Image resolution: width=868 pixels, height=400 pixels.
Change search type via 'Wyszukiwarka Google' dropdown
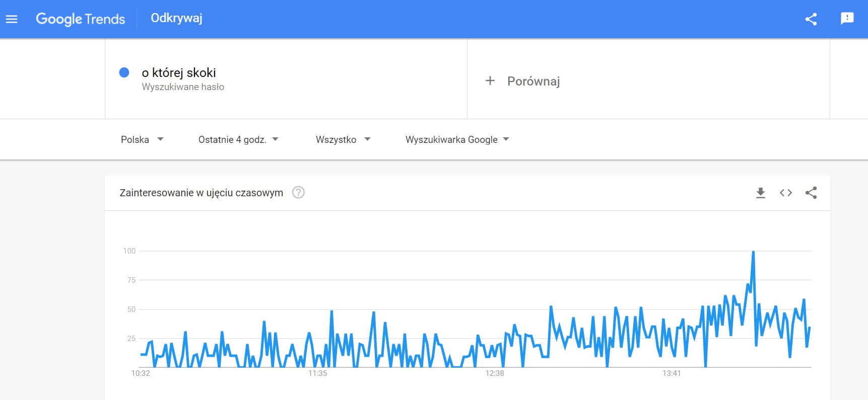coord(455,139)
